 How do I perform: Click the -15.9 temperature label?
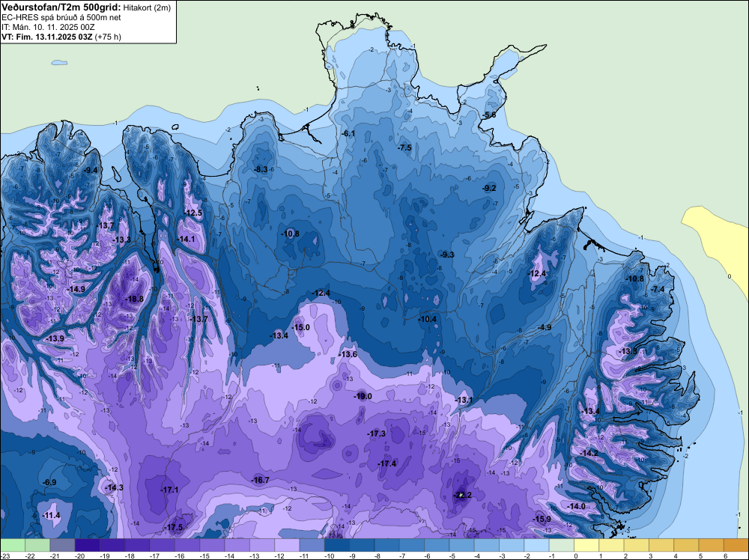click(x=542, y=519)
